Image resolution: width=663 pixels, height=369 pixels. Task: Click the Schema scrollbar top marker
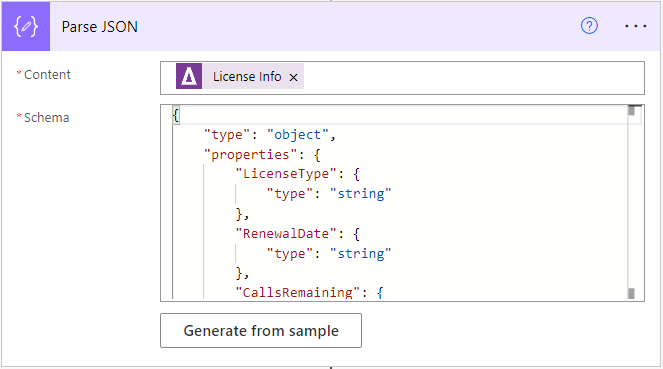tap(632, 110)
